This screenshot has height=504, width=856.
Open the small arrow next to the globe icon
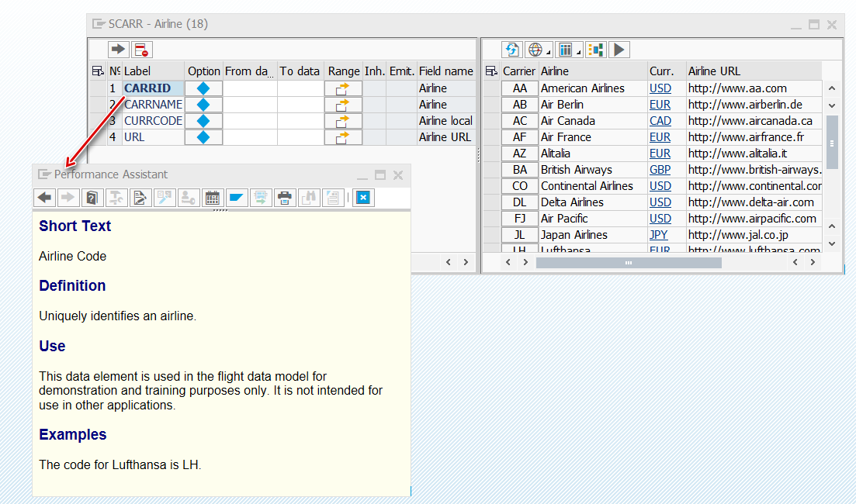549,53
